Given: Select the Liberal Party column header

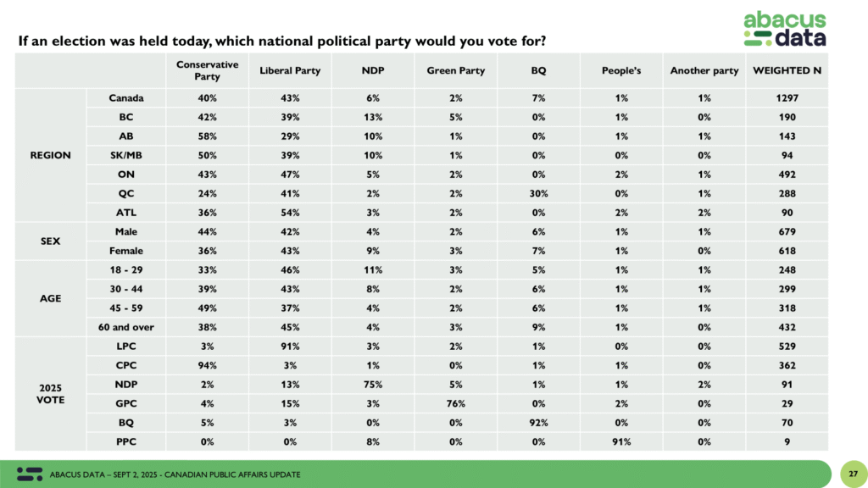Looking at the screenshot, I should 290,70.
